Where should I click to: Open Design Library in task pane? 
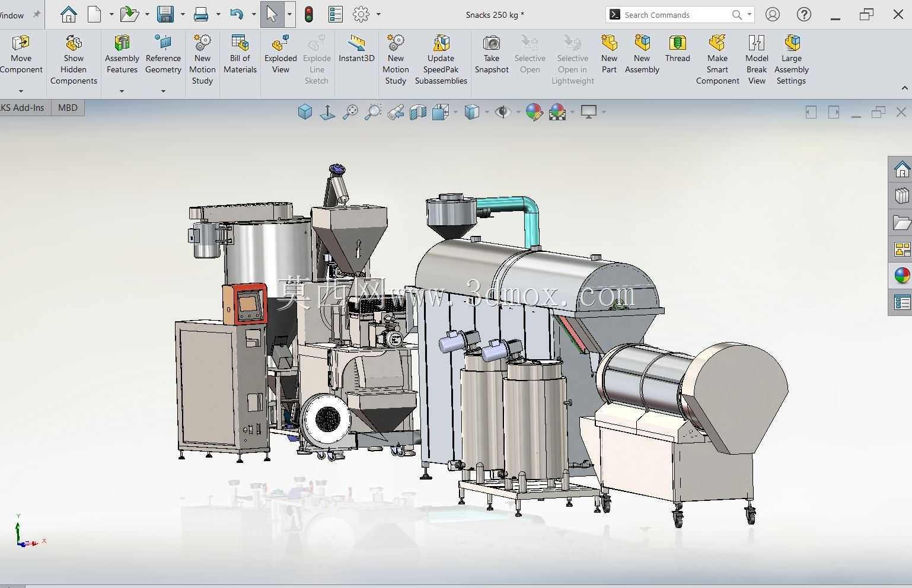pos(902,196)
